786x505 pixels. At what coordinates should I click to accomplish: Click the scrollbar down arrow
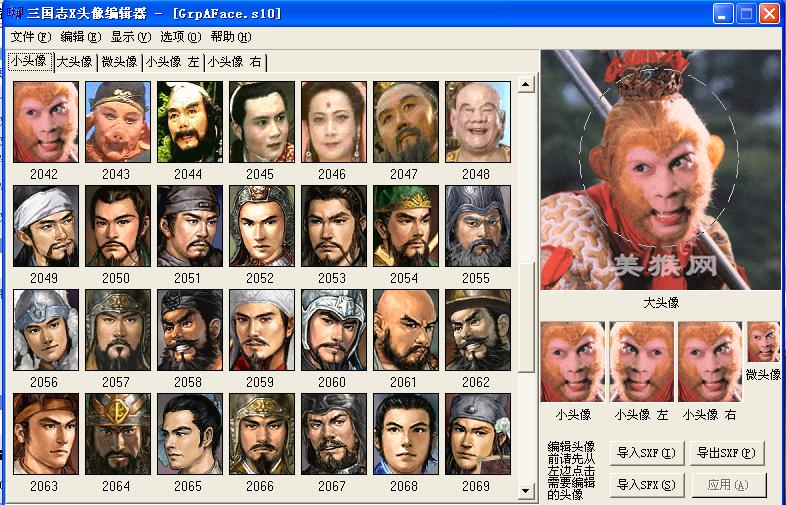tap(525, 490)
